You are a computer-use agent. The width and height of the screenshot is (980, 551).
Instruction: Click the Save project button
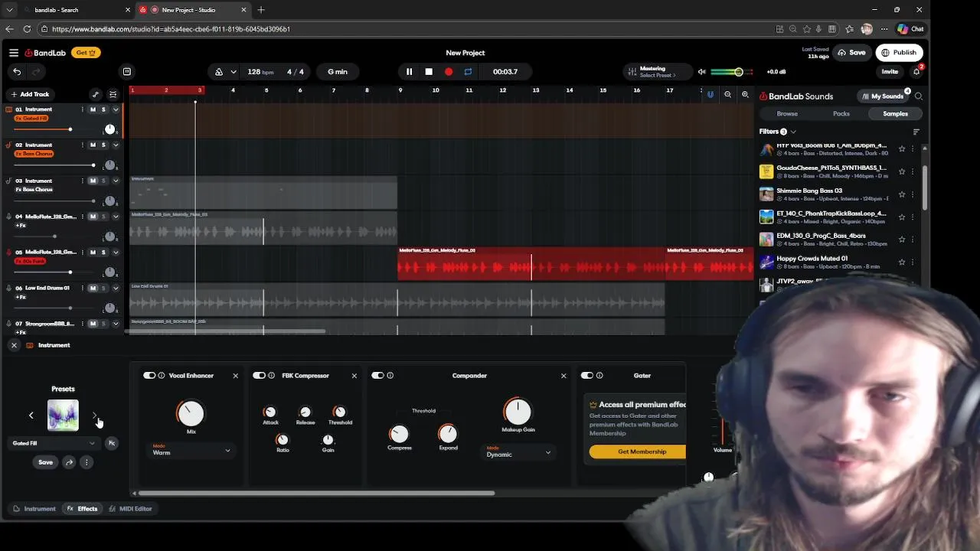[851, 53]
